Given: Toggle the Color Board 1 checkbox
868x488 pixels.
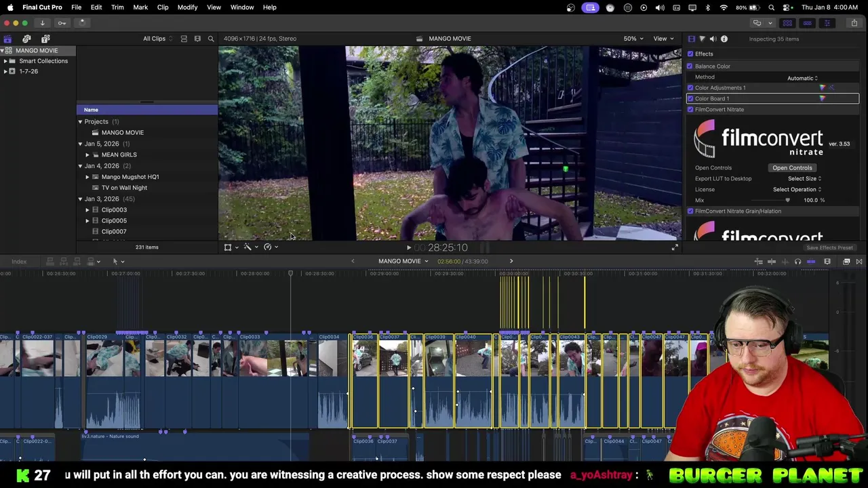Looking at the screenshot, I should point(690,98).
